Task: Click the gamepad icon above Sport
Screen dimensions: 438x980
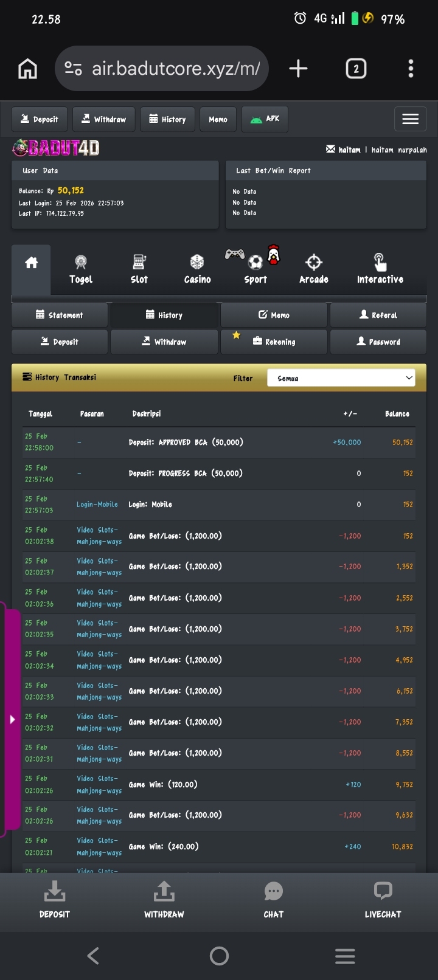Action: [x=235, y=254]
